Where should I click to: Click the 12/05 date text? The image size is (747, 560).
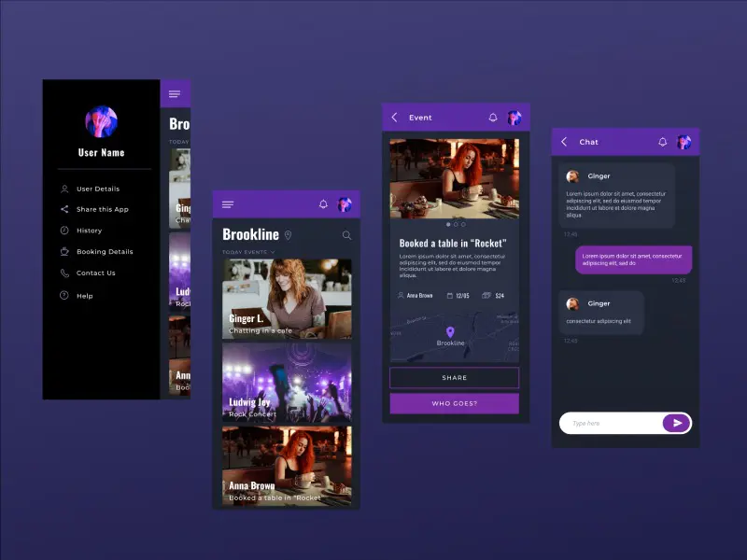[462, 296]
